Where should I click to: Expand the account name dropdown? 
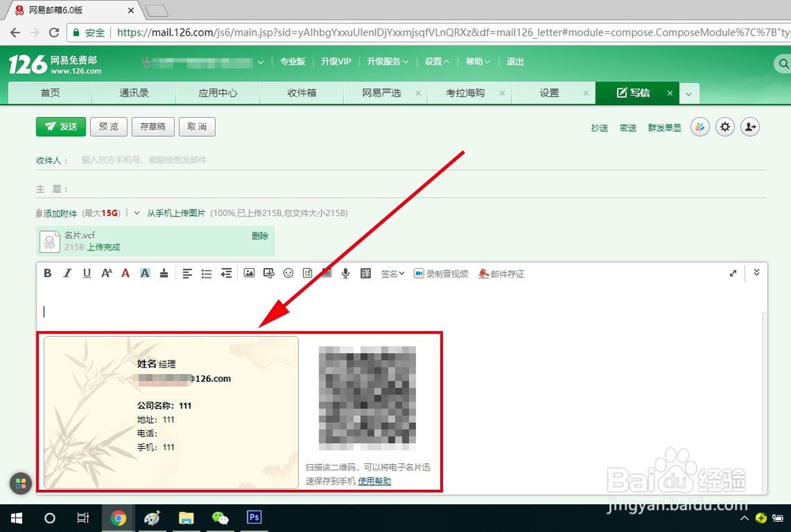pyautogui.click(x=260, y=62)
